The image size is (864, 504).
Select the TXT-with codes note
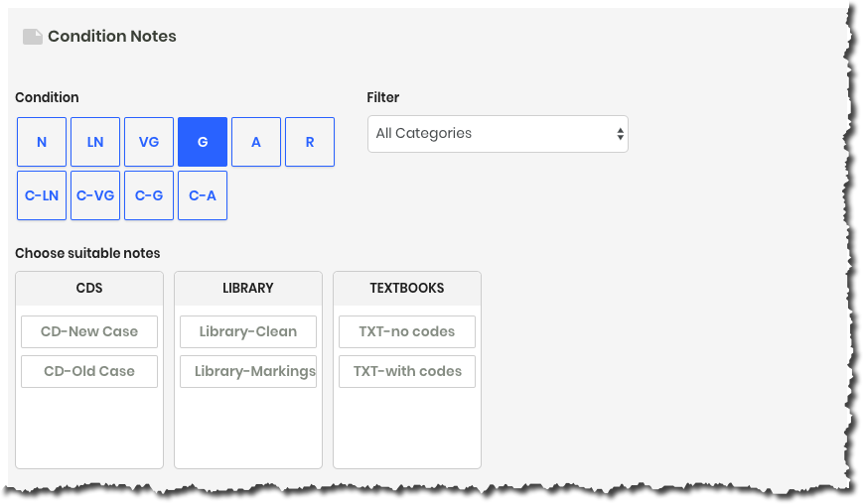406,371
